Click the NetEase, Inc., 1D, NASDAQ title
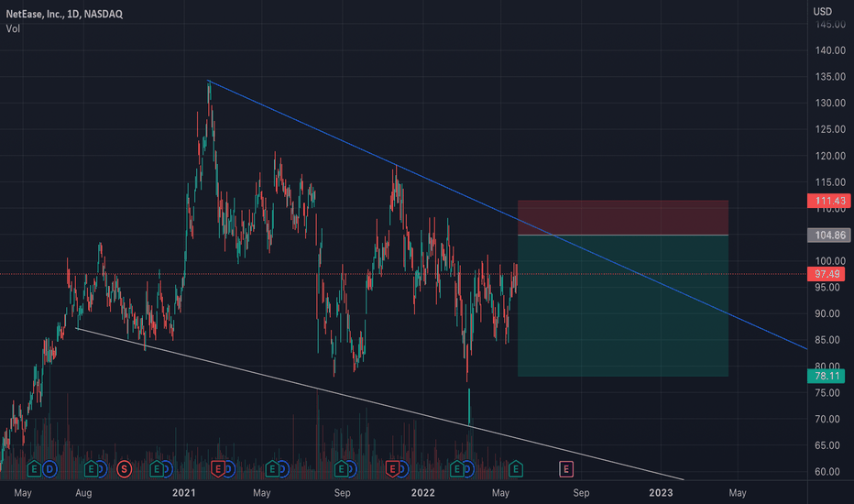The image size is (854, 504). pos(64,14)
